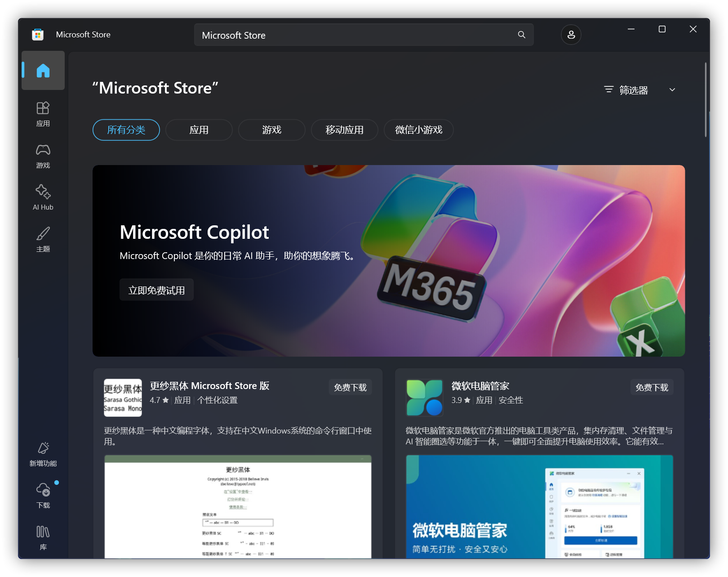Screen dimensions: 728x577
Task: Minimize the Microsoft Store window
Action: (x=631, y=29)
